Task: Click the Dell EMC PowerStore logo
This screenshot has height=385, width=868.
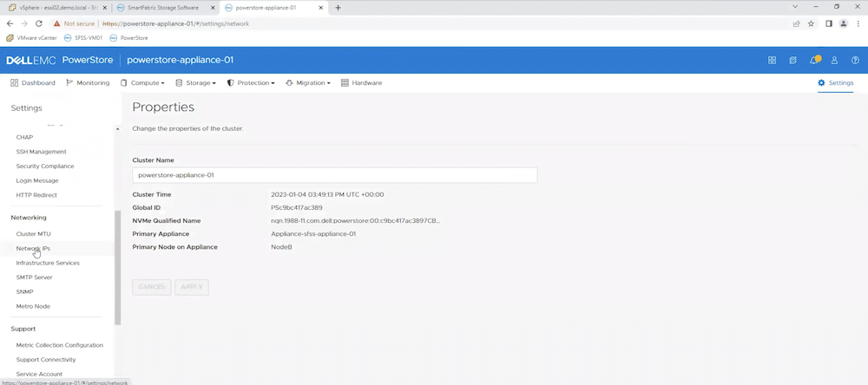Action: 59,61
